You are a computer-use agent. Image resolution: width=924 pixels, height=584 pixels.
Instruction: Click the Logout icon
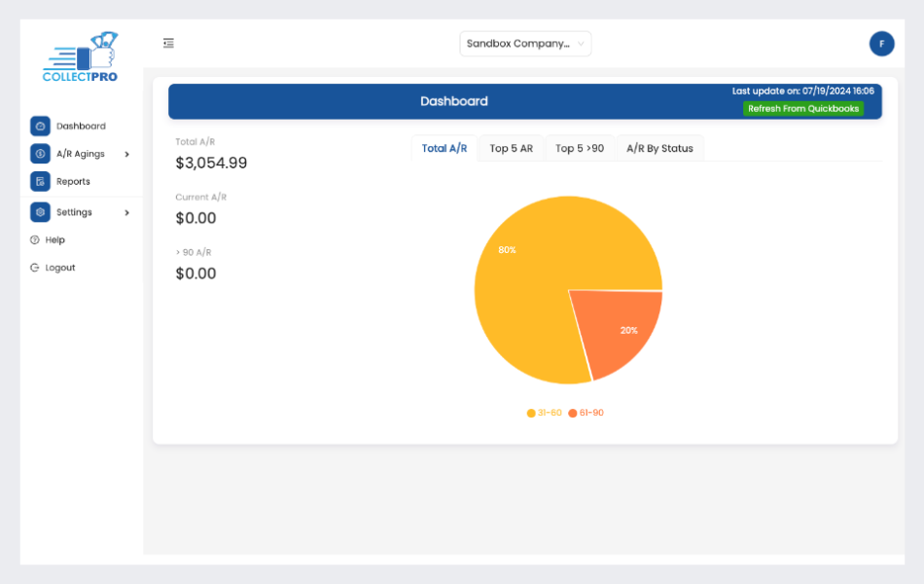(35, 268)
